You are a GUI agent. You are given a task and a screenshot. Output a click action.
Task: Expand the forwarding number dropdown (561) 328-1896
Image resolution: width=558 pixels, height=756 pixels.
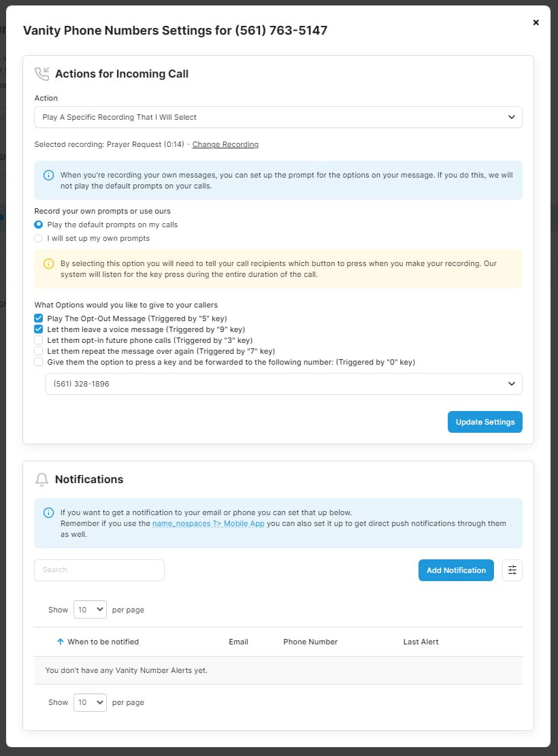[x=283, y=384]
